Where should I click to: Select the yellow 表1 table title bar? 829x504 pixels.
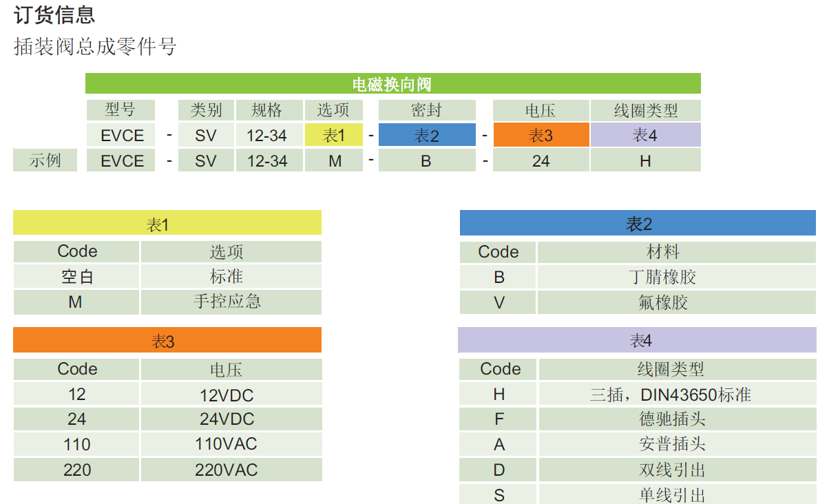[x=167, y=224]
